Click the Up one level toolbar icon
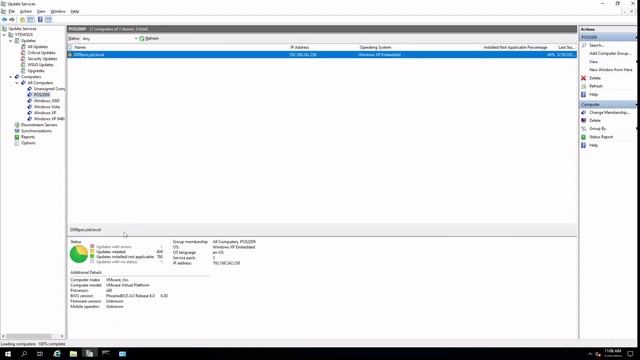The width and height of the screenshot is (640, 360). click(x=22, y=20)
